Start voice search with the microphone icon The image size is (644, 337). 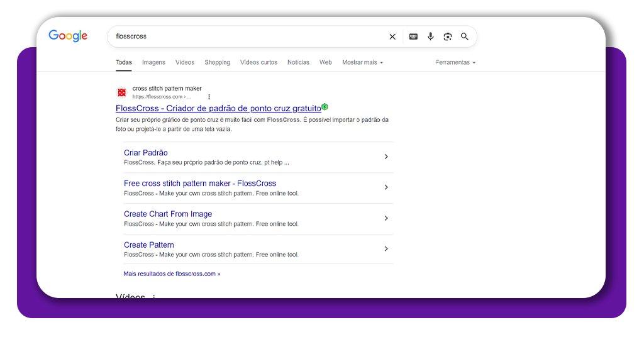430,36
